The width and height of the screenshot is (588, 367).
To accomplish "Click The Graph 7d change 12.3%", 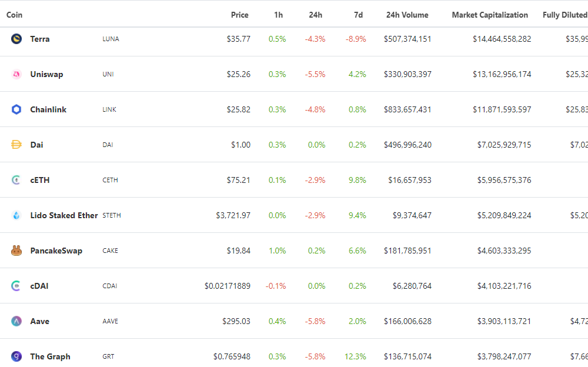I will (355, 356).
